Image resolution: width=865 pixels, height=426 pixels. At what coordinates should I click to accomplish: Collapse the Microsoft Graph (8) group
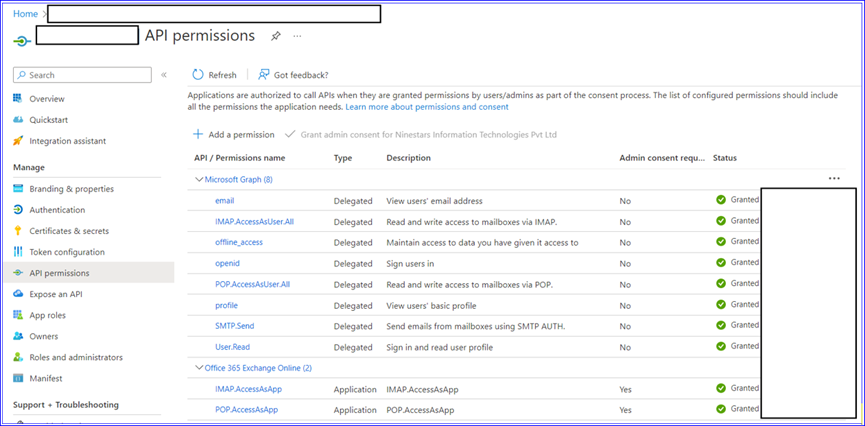pyautogui.click(x=198, y=180)
